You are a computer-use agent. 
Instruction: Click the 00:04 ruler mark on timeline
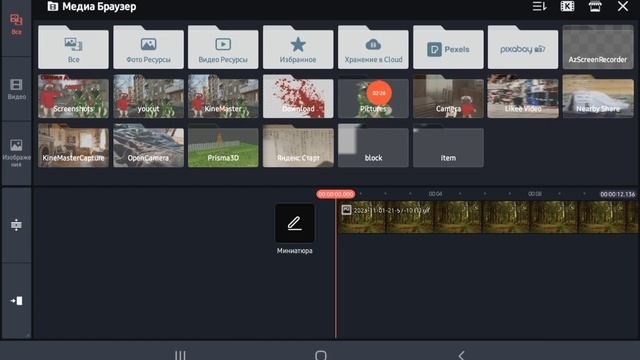[436, 194]
